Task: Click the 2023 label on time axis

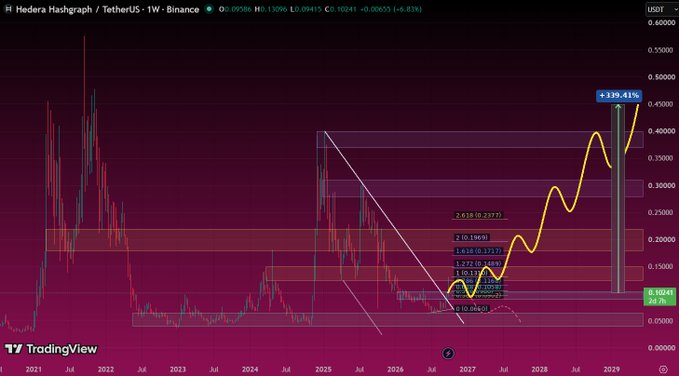Action: pos(178,370)
